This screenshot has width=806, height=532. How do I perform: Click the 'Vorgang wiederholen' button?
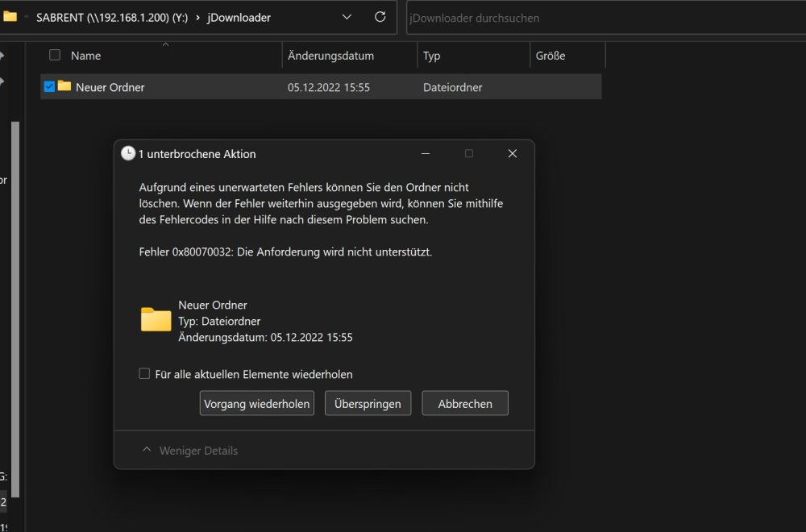[257, 404]
